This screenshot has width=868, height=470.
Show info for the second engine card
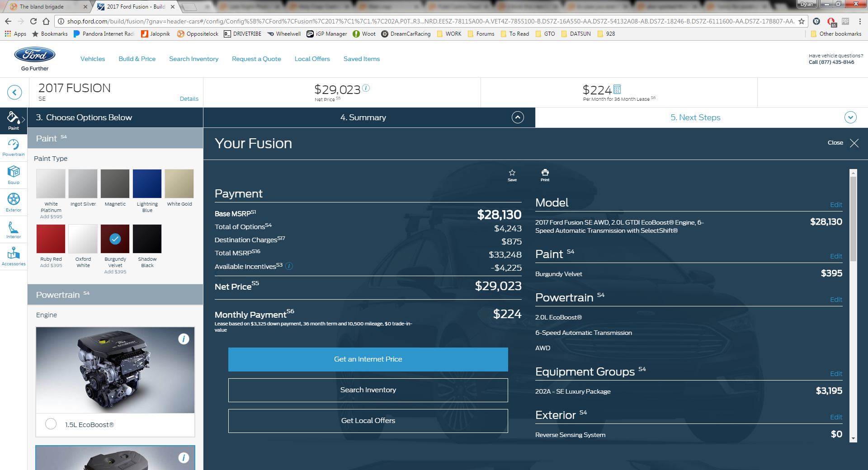(x=184, y=458)
